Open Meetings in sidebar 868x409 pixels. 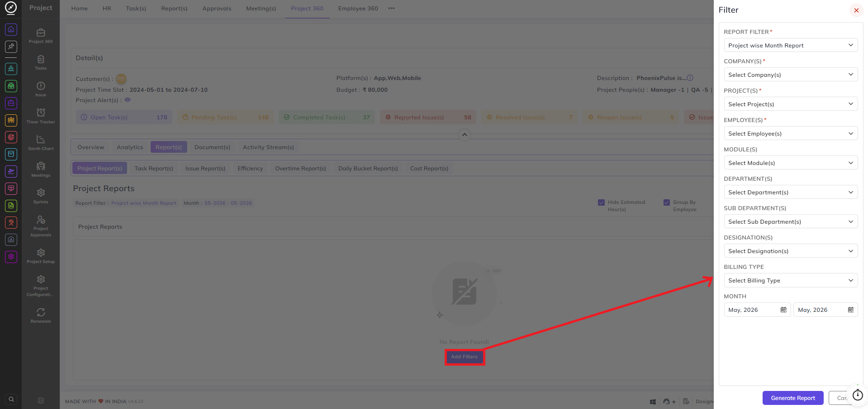click(41, 169)
